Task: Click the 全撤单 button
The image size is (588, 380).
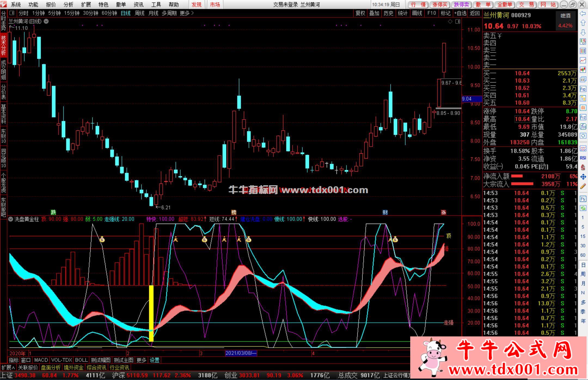Action: pyautogui.click(x=504, y=5)
